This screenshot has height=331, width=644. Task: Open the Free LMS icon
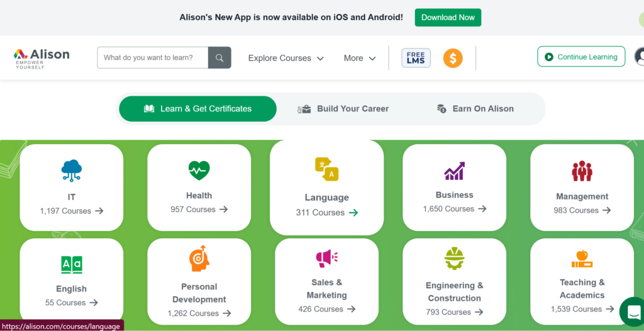(x=416, y=58)
